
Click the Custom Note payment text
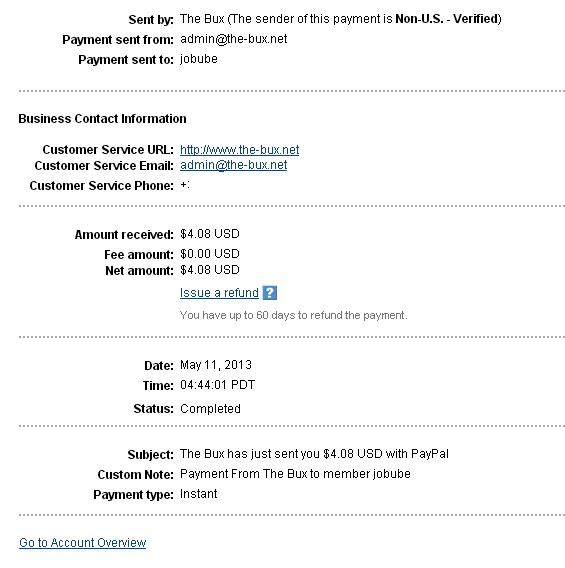click(x=295, y=474)
